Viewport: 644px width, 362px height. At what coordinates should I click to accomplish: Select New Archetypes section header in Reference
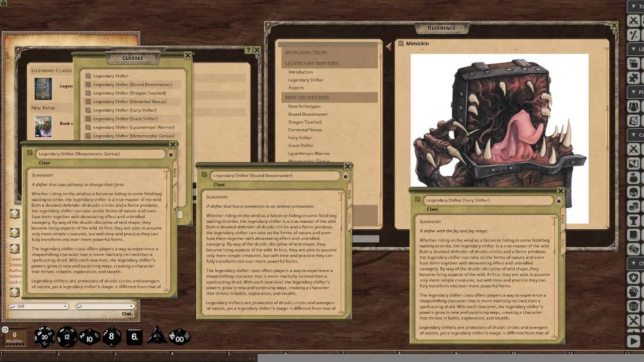click(330, 98)
